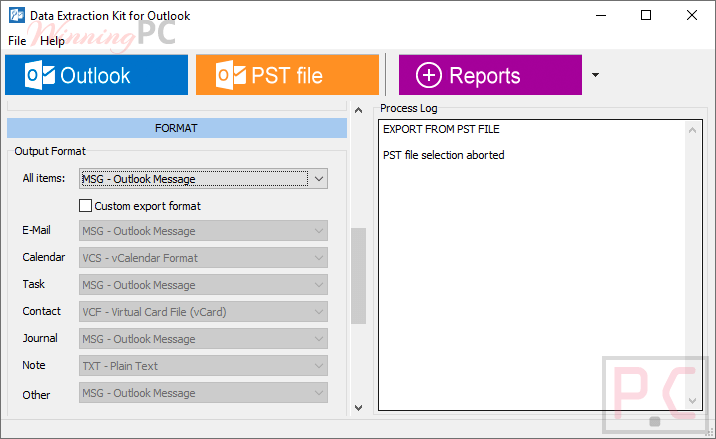716x439 pixels.
Task: Click the PST file export button
Action: pyautogui.click(x=287, y=75)
